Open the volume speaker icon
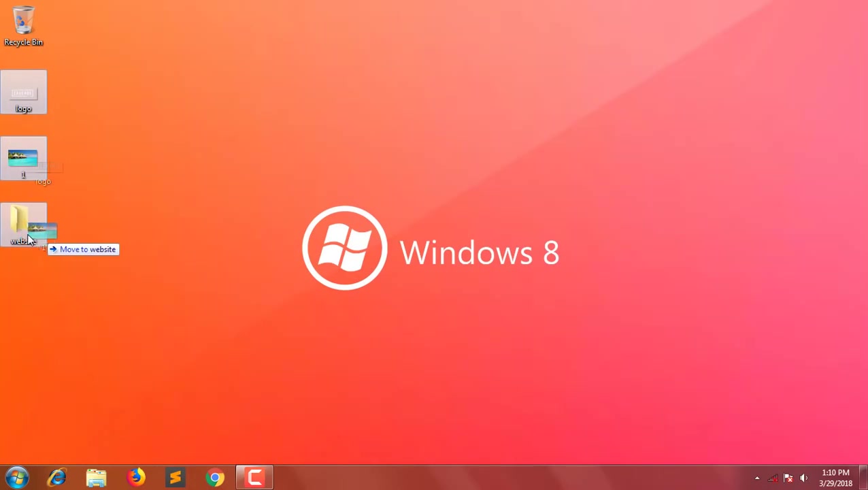This screenshot has width=868, height=490. tap(804, 478)
